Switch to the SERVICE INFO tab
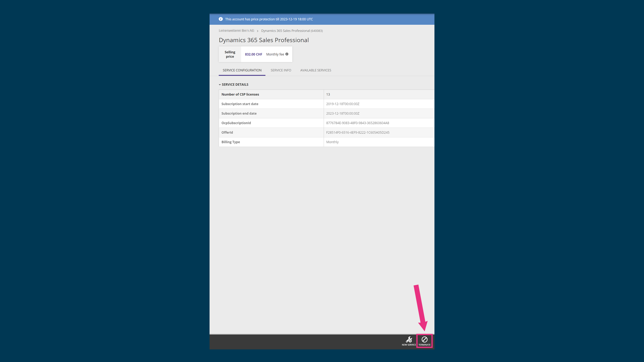The image size is (644, 362). coord(281,70)
